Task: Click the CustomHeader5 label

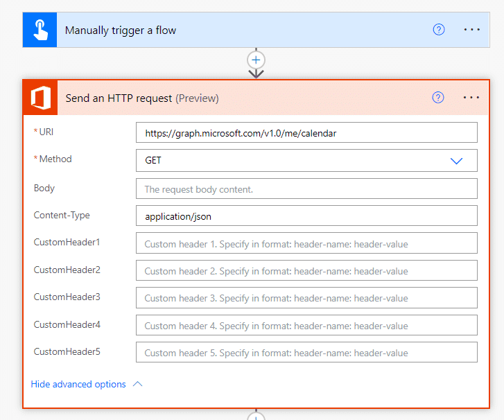Action: [67, 351]
